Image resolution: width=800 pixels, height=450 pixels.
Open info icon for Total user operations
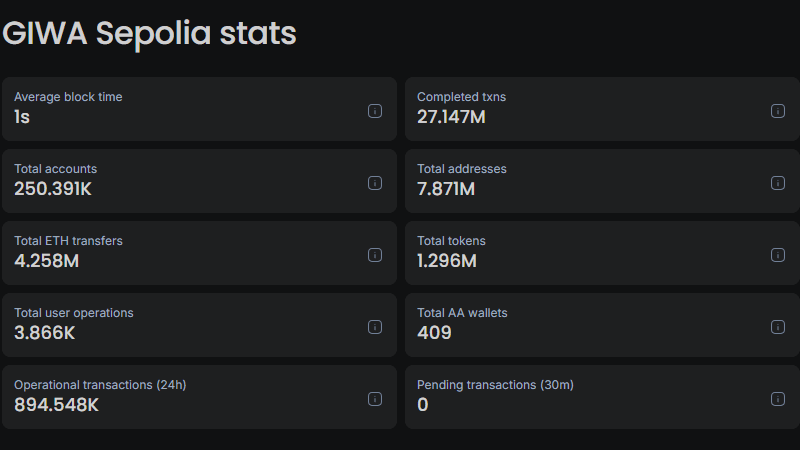coord(375,327)
